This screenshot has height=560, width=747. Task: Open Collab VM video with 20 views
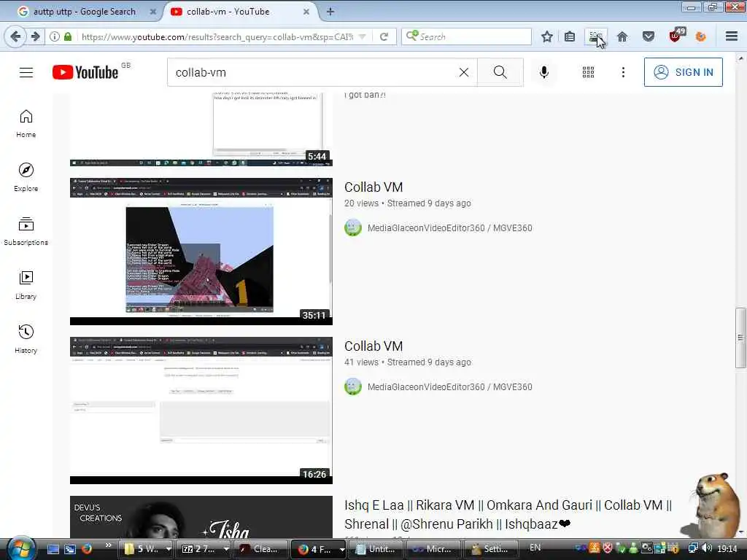(x=373, y=187)
